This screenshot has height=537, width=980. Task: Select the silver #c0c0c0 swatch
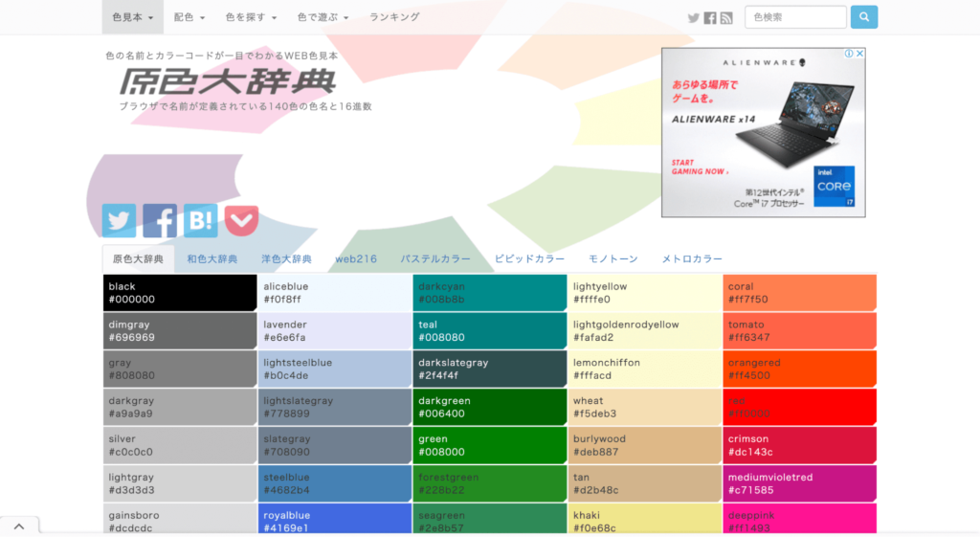pos(179,445)
